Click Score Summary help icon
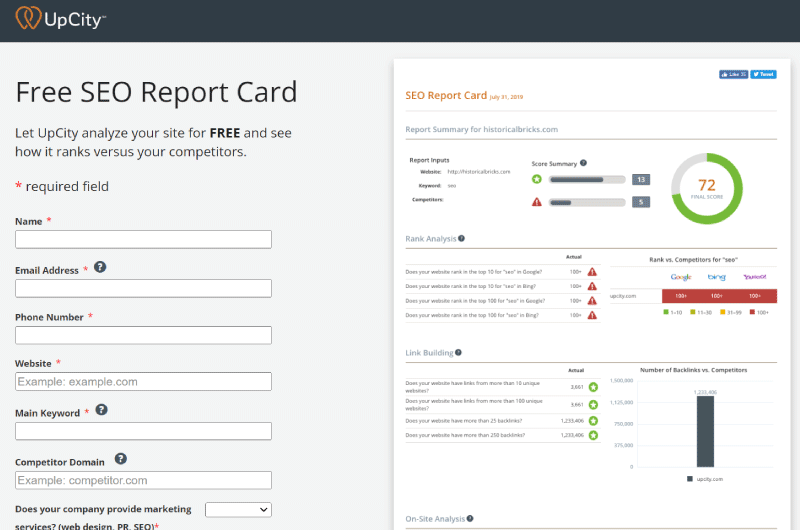Image resolution: width=800 pixels, height=530 pixels. (x=583, y=163)
